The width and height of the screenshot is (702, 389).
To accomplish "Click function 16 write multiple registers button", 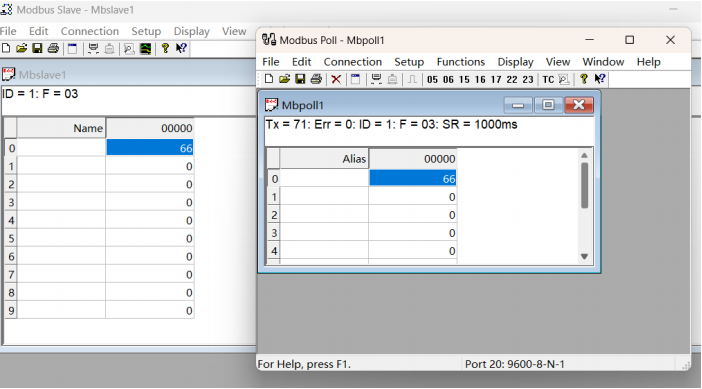I will [x=480, y=80].
